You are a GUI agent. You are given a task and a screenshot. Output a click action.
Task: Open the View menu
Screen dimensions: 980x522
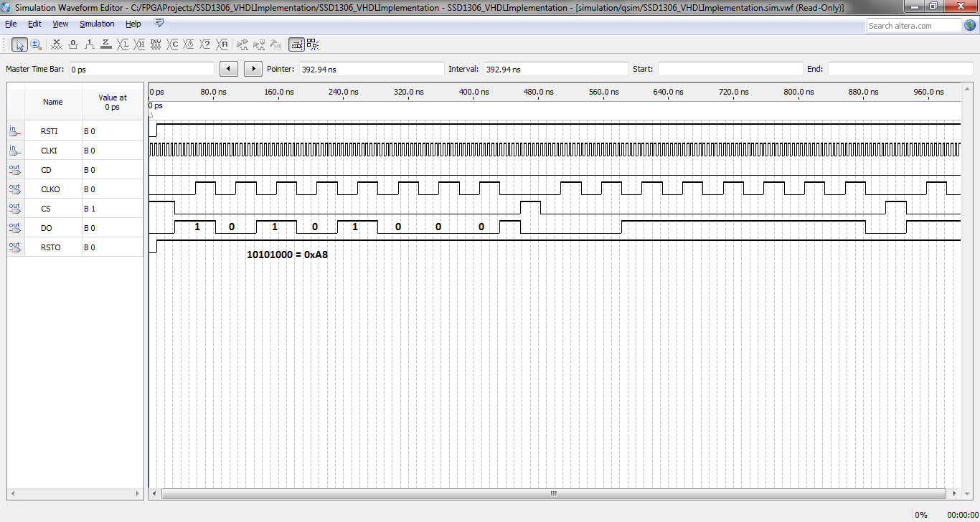pos(60,24)
